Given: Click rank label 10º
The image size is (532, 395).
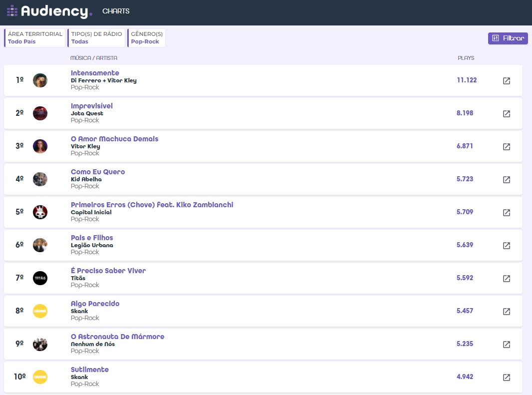Looking at the screenshot, I should (19, 377).
